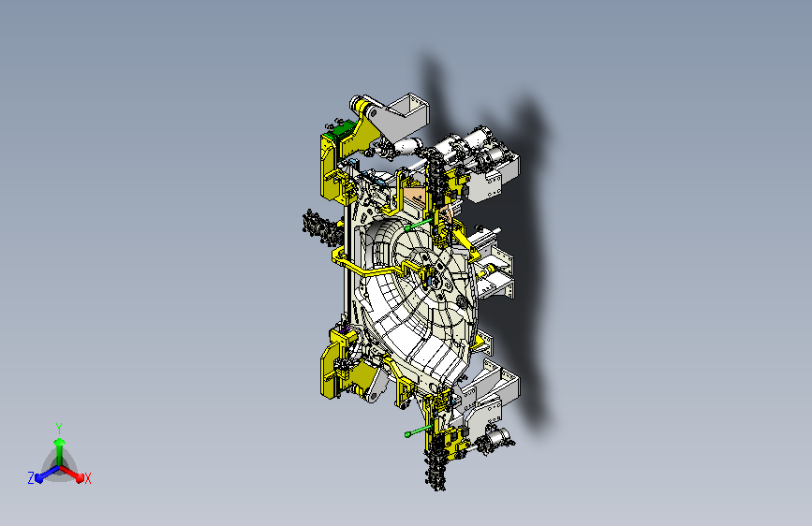Click the red X axis arrow on triad
812x526 pixels.
[x=72, y=474]
